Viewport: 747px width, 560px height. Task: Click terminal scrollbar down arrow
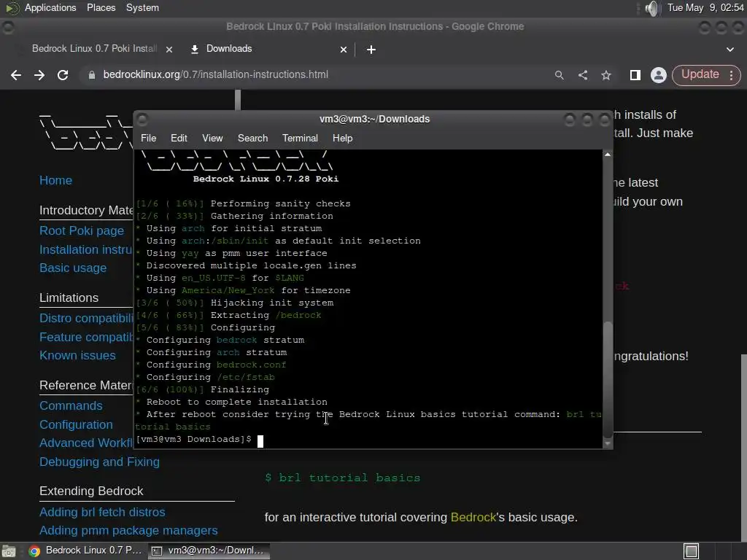(x=608, y=444)
